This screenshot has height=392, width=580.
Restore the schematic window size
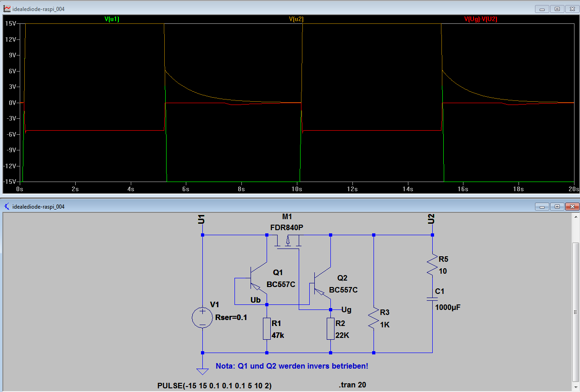pyautogui.click(x=557, y=206)
